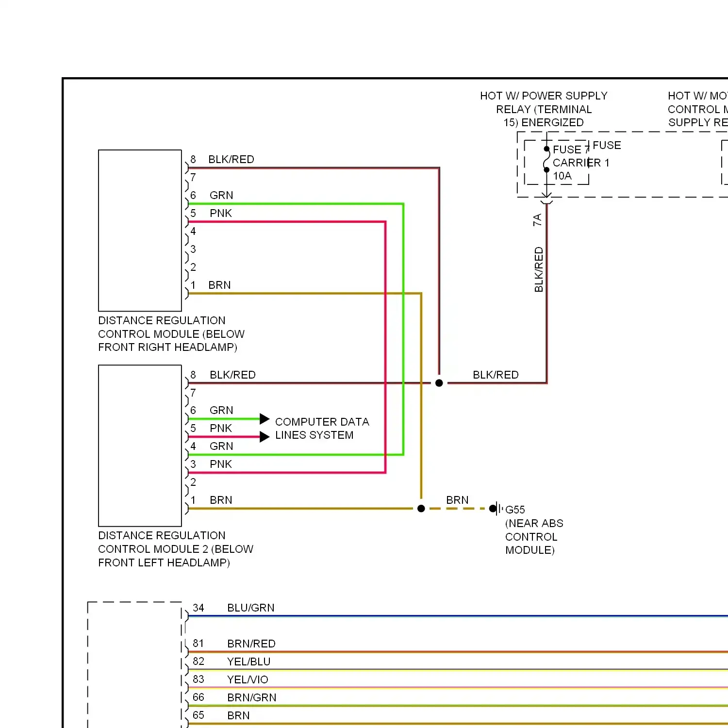Image resolution: width=728 pixels, height=728 pixels.
Task: Click the 'BLK/RED' label right of the splice
Action: (496, 375)
